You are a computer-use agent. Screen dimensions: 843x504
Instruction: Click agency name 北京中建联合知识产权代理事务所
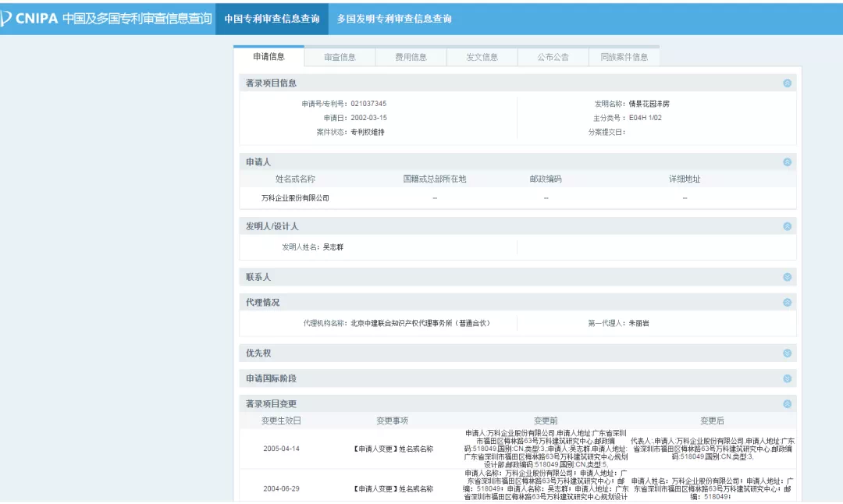(421, 324)
